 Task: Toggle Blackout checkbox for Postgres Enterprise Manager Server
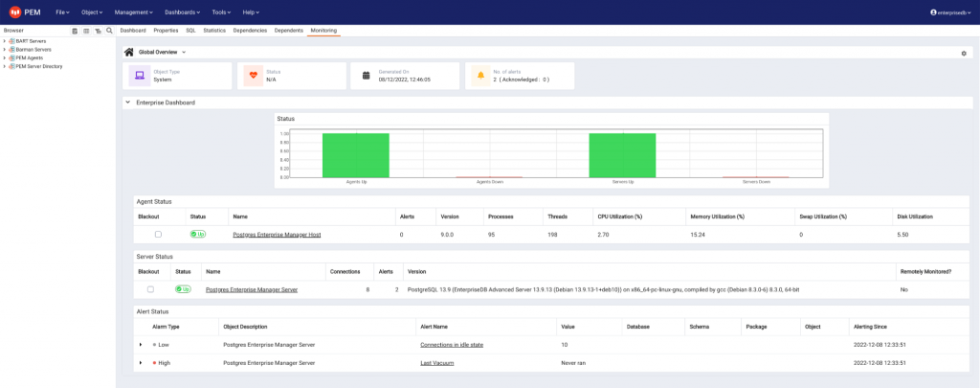(x=150, y=288)
